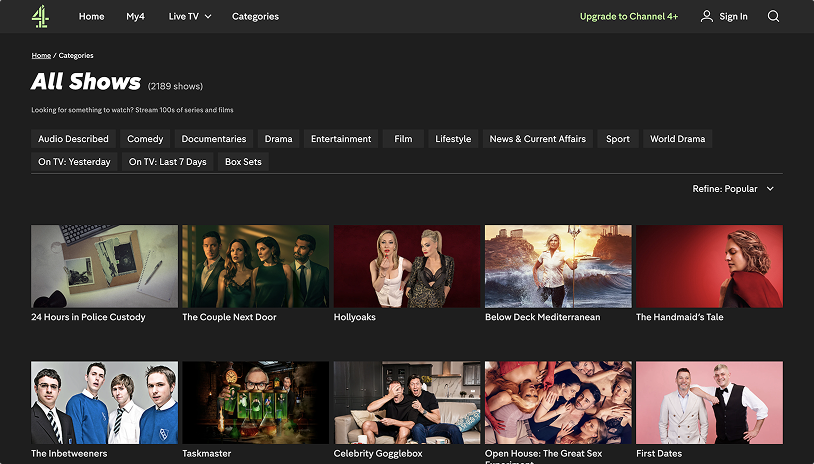
Task: Click Upgrade to Channel 4+ link
Action: 629,17
